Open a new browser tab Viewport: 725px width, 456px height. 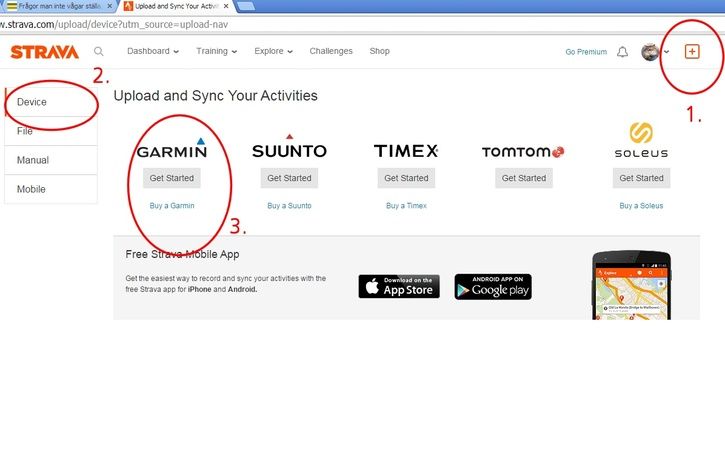pos(245,6)
